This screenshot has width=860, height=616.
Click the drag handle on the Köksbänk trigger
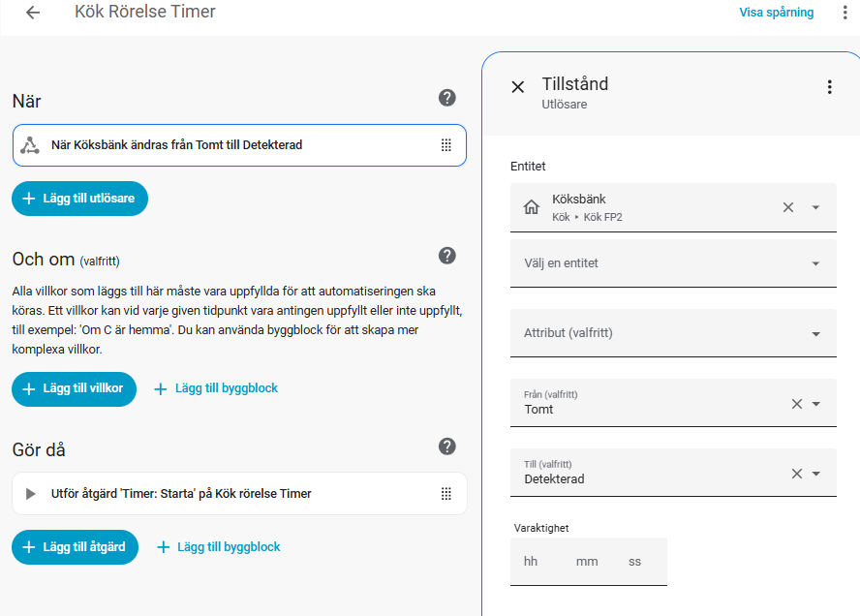click(446, 145)
